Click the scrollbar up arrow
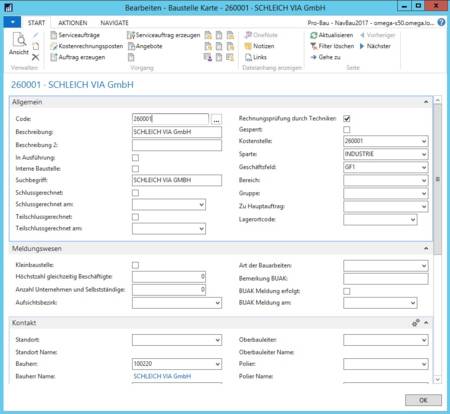The height and width of the screenshot is (414, 450). [x=438, y=100]
